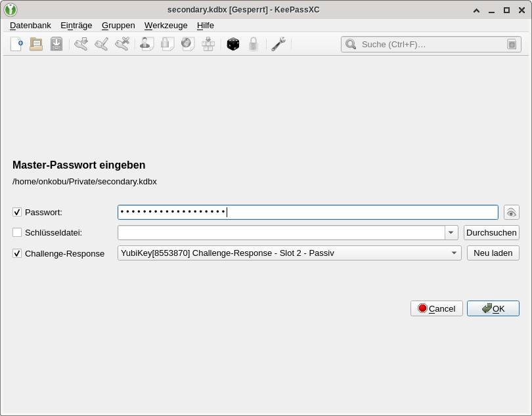
Task: Click the copy username toolbar icon
Action: click(x=146, y=44)
